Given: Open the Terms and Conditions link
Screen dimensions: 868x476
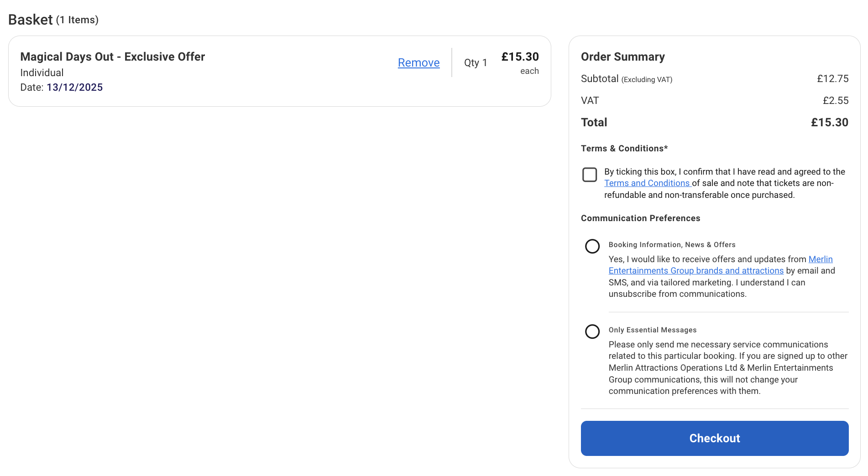Looking at the screenshot, I should click(647, 183).
